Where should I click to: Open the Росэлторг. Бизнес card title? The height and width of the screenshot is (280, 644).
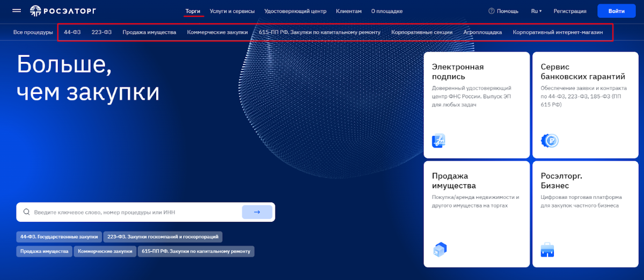coord(561,181)
